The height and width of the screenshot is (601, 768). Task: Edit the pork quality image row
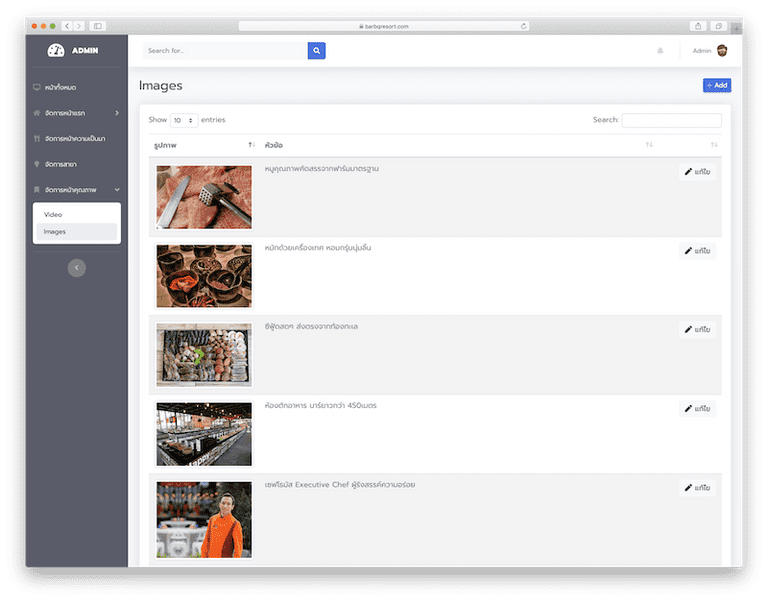coord(697,171)
